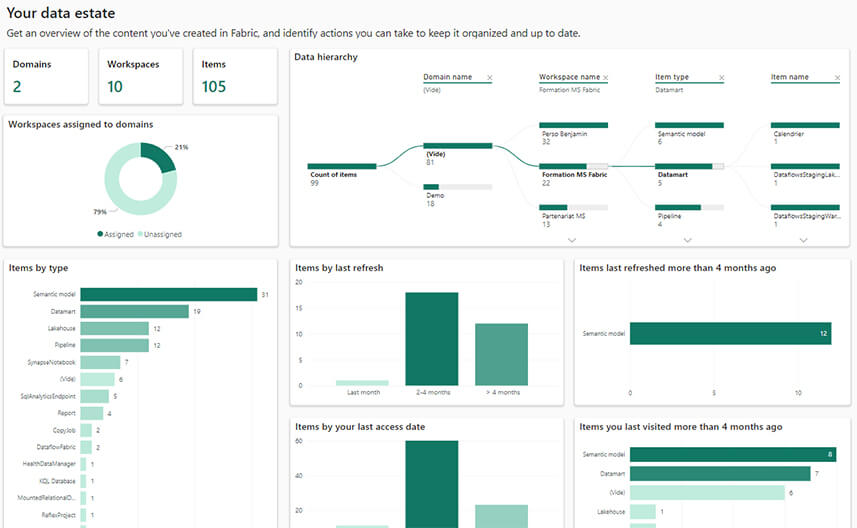
Task: Open the Domains summary card
Action: pos(46,76)
